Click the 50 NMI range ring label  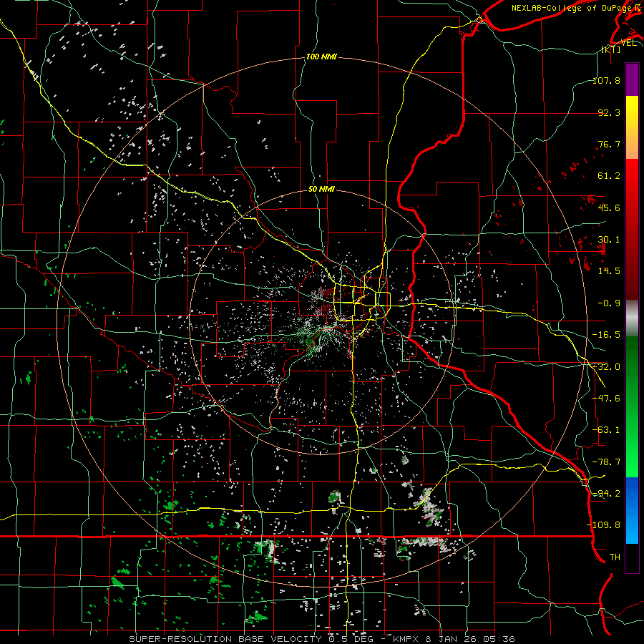321,189
